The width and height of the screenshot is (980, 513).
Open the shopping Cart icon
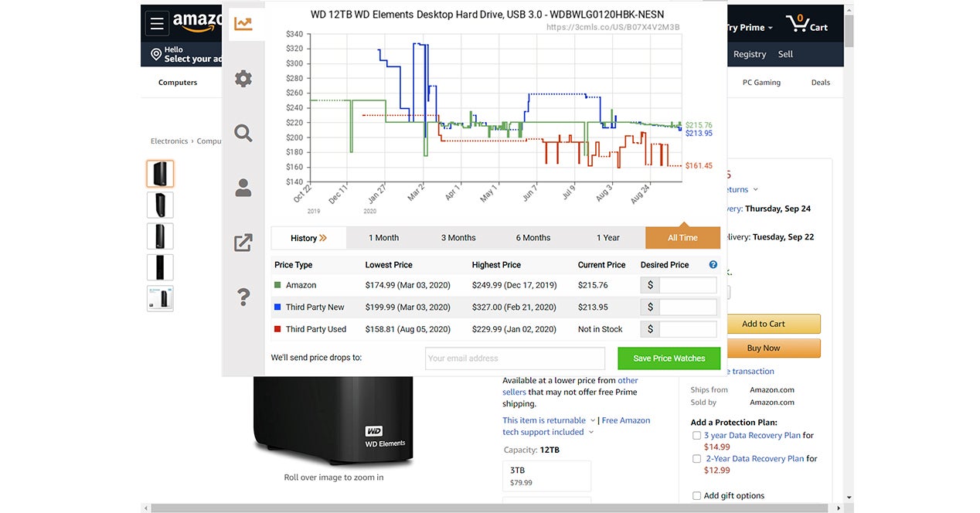[806, 24]
